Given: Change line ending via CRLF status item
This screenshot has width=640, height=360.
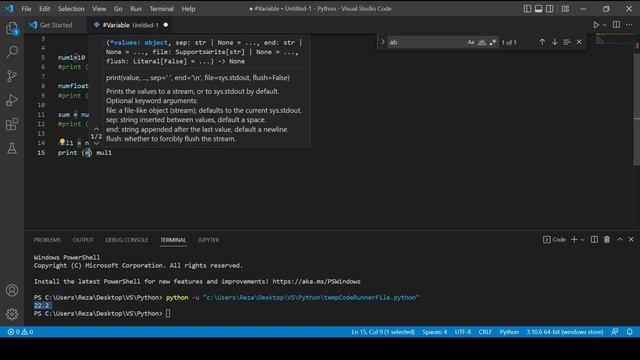Looking at the screenshot, I should [485, 332].
